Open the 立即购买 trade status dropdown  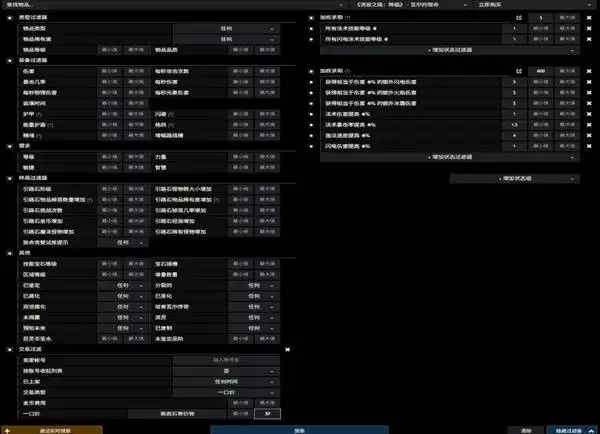pyautogui.click(x=533, y=5)
